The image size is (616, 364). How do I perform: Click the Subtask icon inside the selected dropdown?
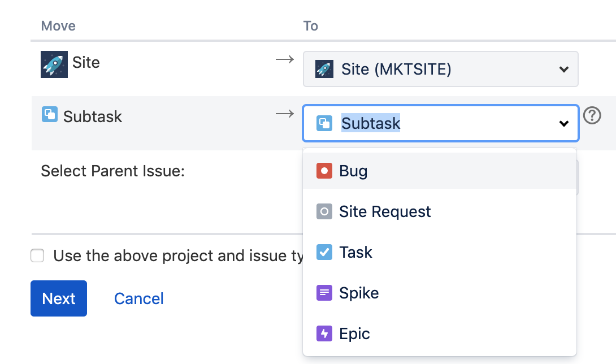click(x=324, y=123)
